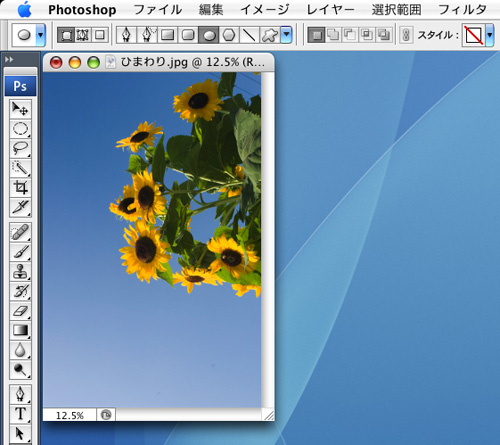500x445 pixels.
Task: Click the Ps logo in toolbox
Action: coord(20,86)
